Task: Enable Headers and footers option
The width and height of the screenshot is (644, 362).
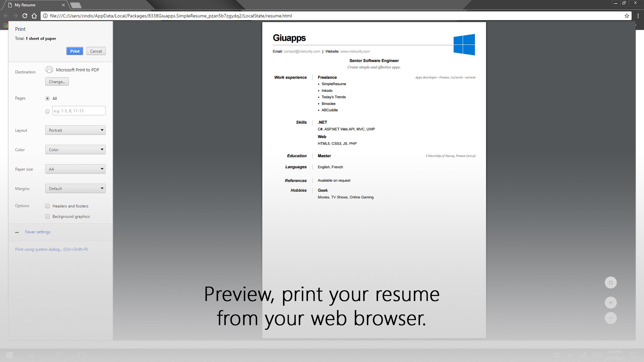Action: (47, 206)
